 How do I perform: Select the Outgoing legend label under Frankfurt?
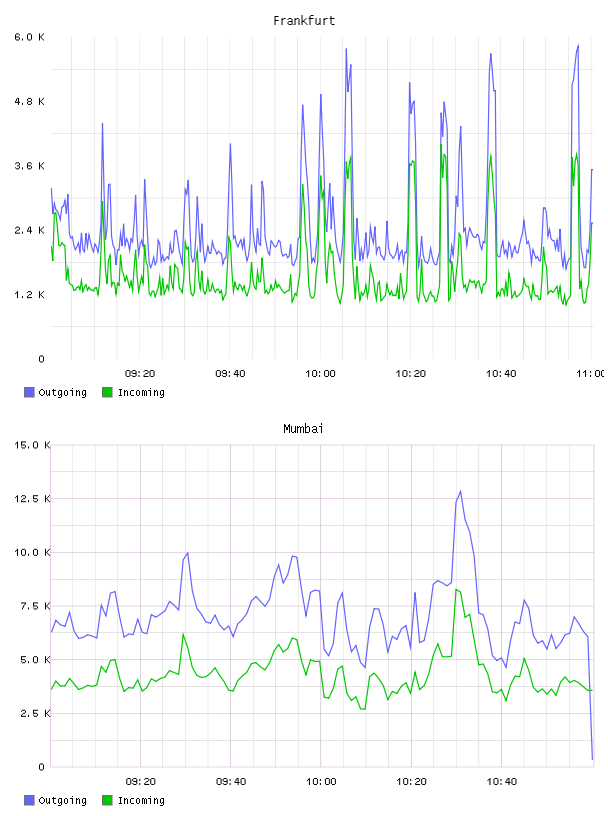62,393
